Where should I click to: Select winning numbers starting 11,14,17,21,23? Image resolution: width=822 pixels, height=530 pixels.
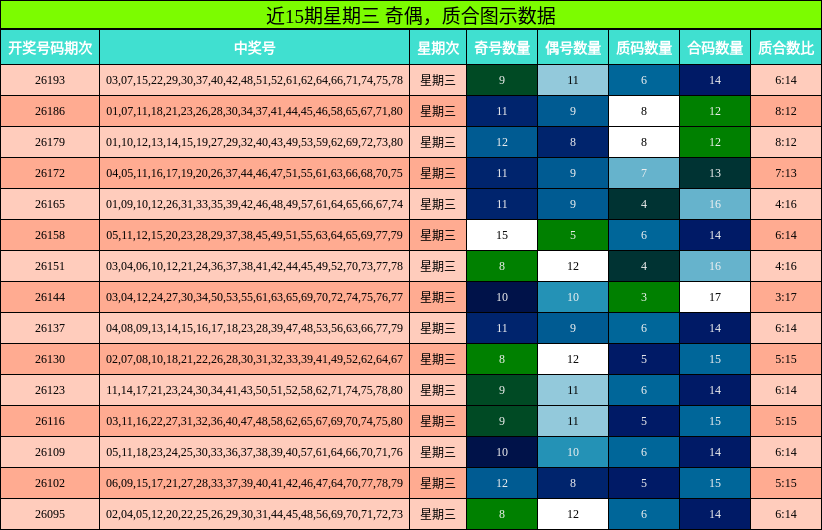[254, 390]
